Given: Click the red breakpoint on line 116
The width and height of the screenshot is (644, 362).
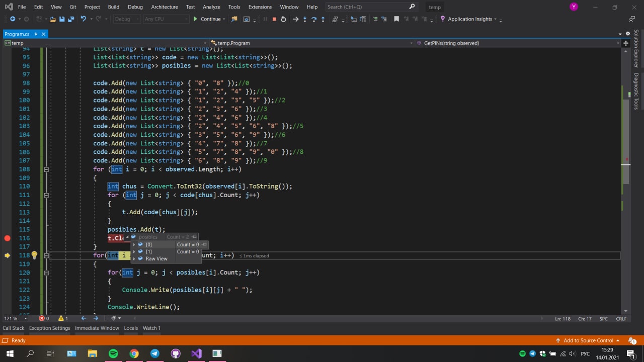Looking at the screenshot, I should (x=7, y=238).
